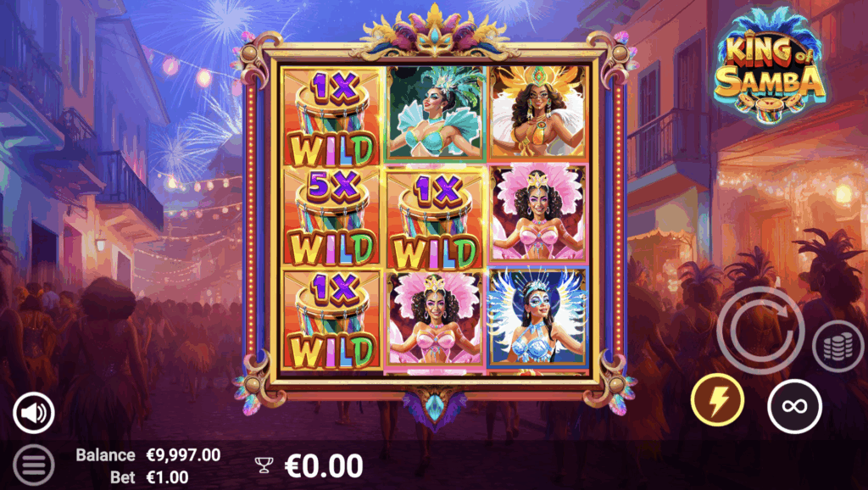The image size is (868, 490).
Task: Spin the reels with circular arrow button
Action: click(760, 331)
